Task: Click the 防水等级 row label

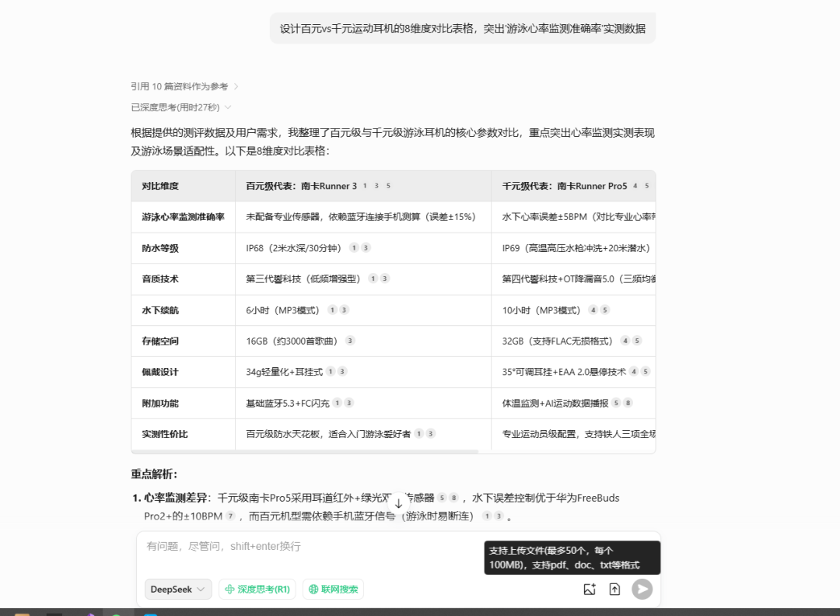Action: (x=160, y=248)
